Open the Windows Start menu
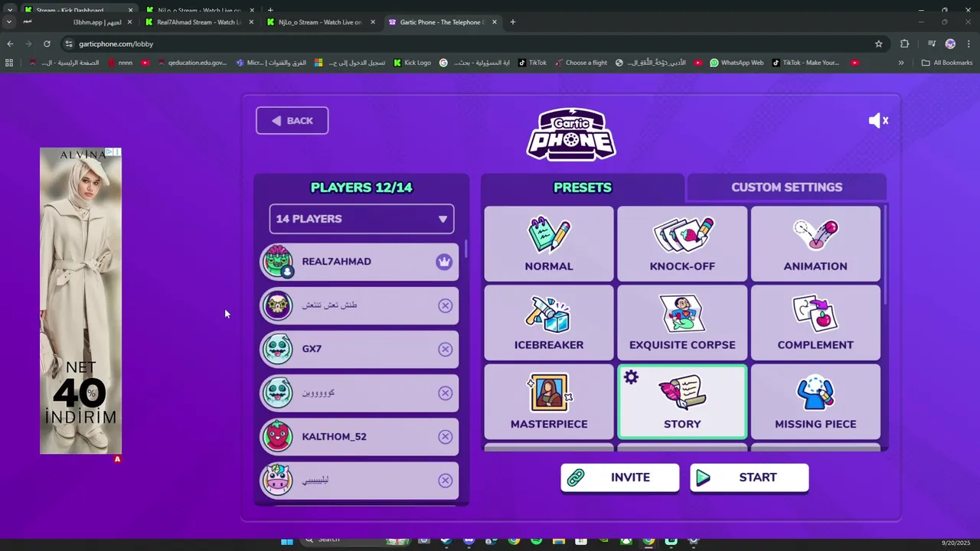 [286, 541]
